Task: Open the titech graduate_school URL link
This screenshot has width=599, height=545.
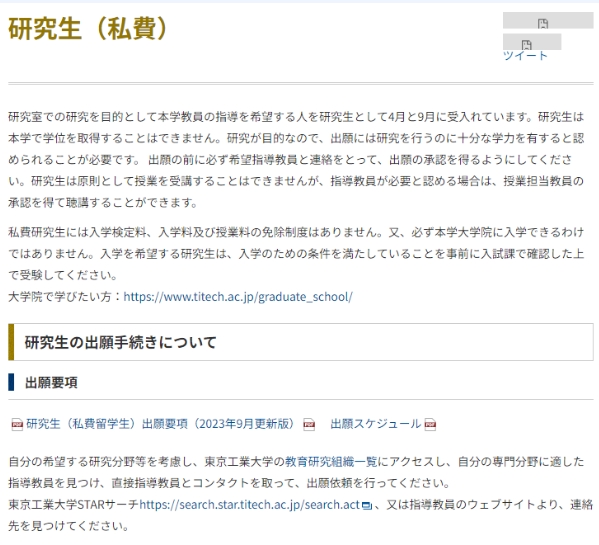Action: pyautogui.click(x=238, y=297)
